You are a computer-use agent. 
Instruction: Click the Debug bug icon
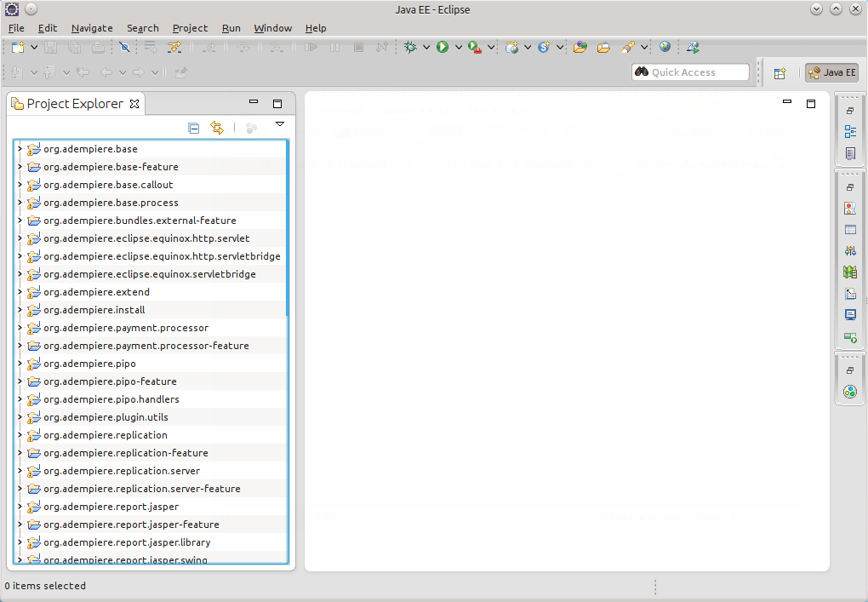point(411,48)
